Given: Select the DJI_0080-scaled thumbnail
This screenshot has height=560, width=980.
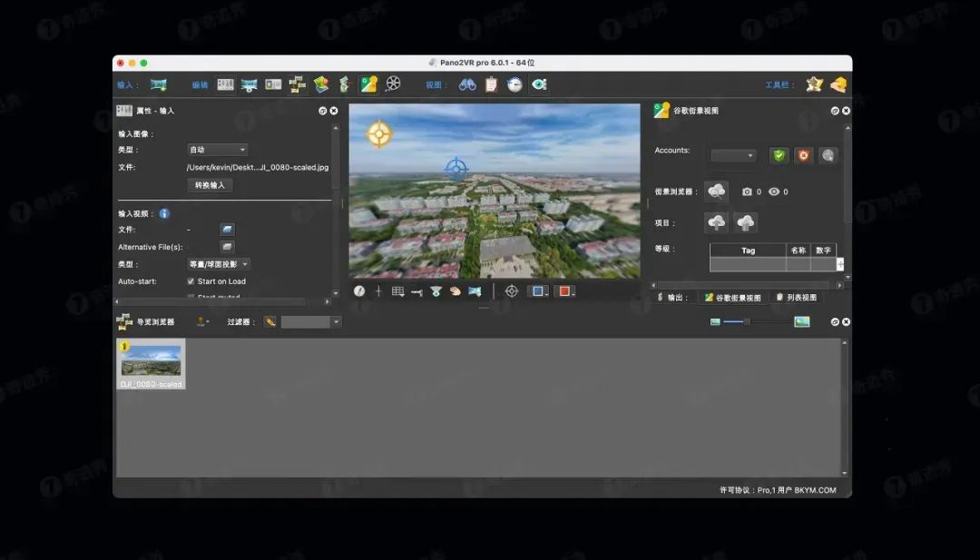Looking at the screenshot, I should (152, 364).
